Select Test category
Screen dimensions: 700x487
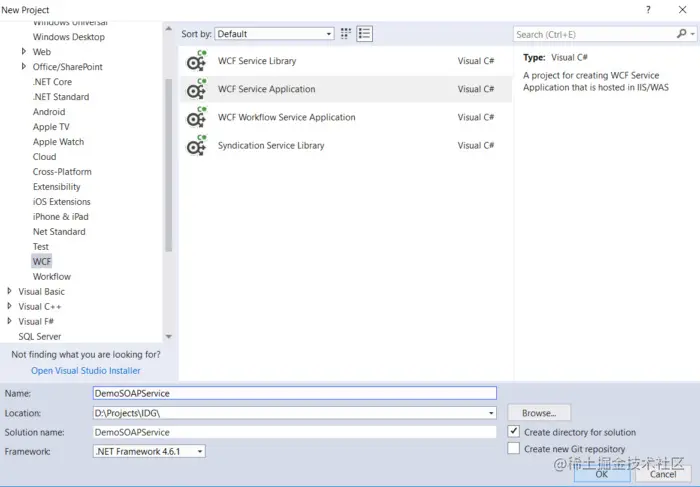pyautogui.click(x=41, y=246)
